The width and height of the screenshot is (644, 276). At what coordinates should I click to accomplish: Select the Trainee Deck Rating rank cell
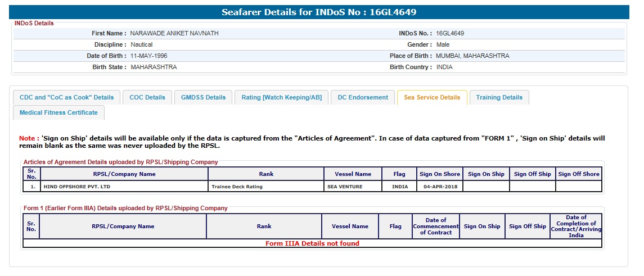click(x=237, y=187)
